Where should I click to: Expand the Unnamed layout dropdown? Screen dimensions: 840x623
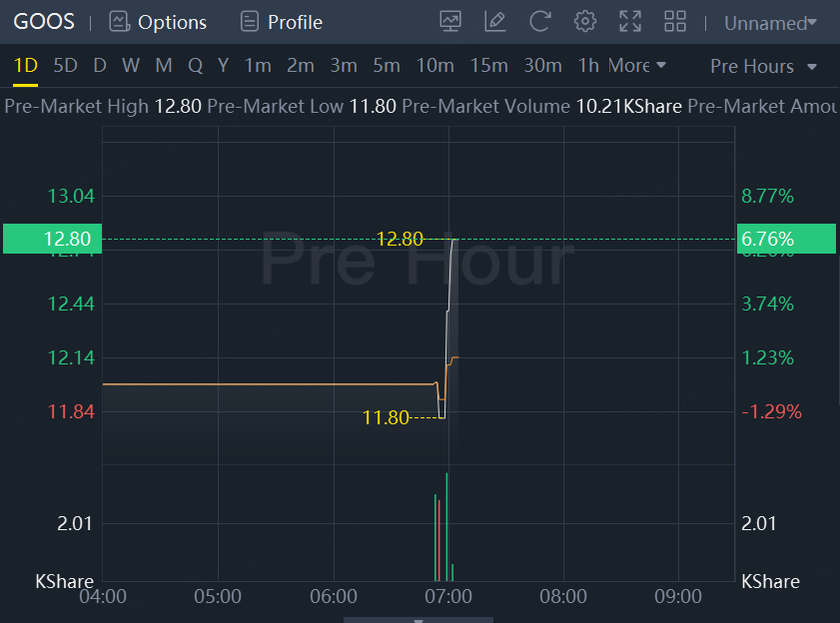point(770,22)
